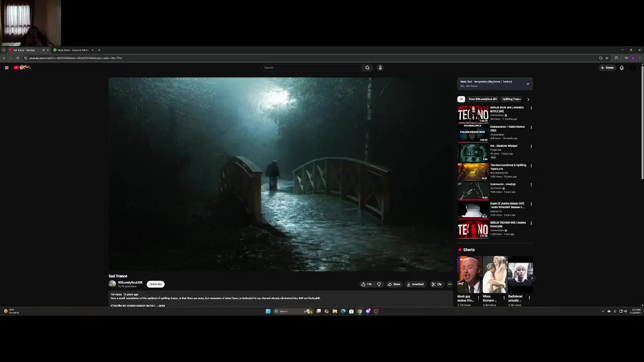The width and height of the screenshot is (644, 362).
Task: Click the search magnifier button
Action: (x=367, y=67)
